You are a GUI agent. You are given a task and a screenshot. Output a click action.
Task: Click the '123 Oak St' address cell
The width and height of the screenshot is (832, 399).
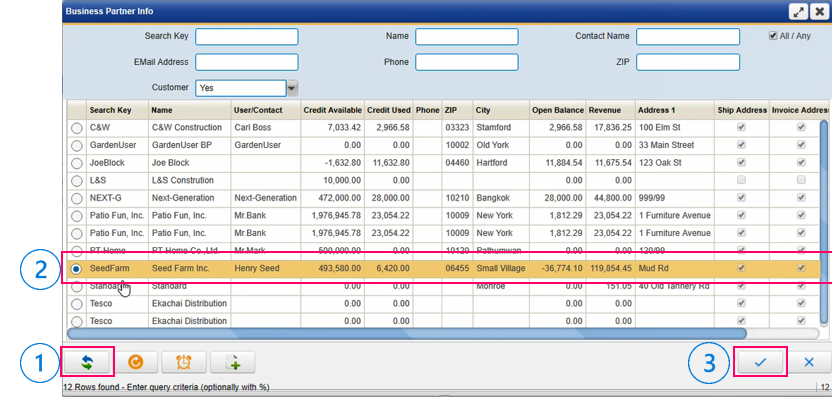click(674, 163)
